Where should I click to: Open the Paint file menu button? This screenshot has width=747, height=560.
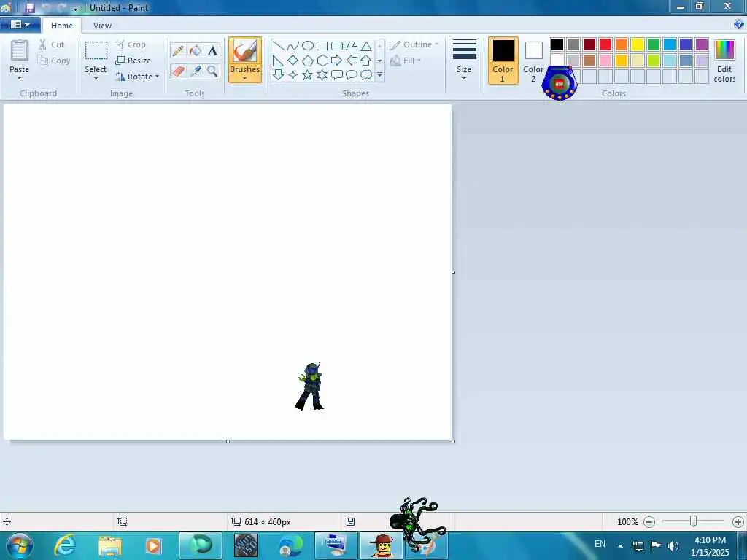pyautogui.click(x=20, y=25)
